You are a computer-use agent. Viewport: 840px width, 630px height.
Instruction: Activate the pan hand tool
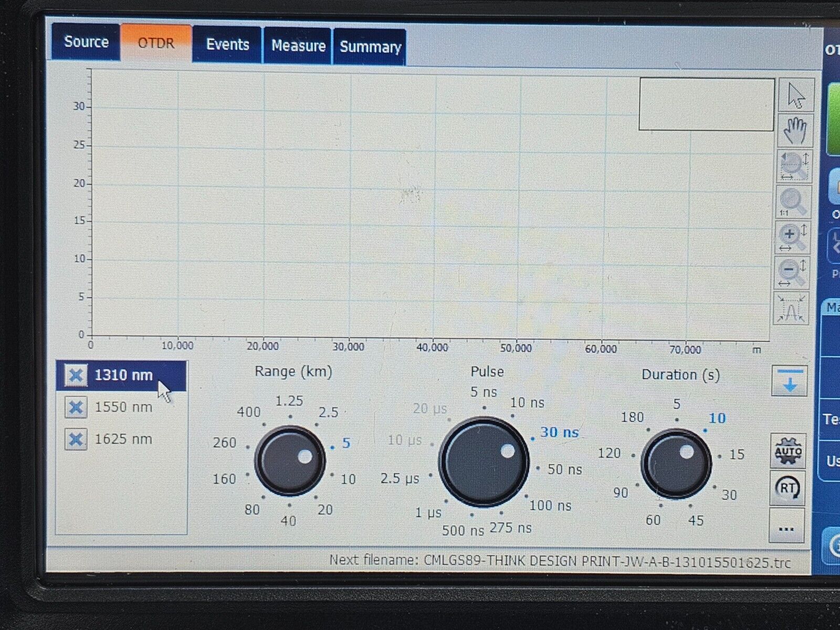point(794,131)
